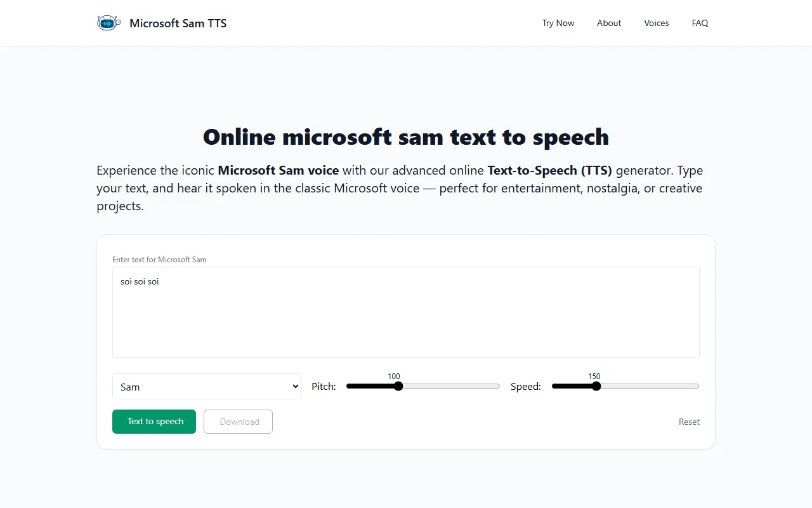Click the Pitch slider handle
The image size is (812, 508).
click(x=398, y=386)
